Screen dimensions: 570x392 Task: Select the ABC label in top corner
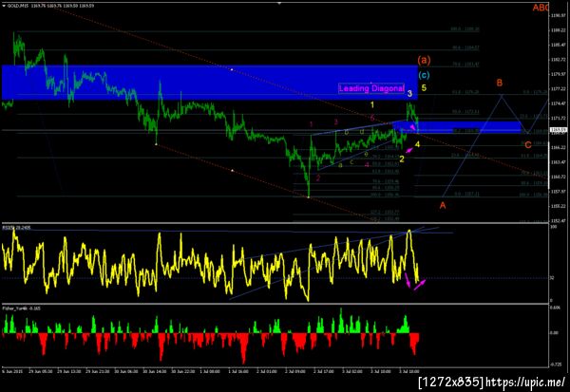pyautogui.click(x=541, y=8)
